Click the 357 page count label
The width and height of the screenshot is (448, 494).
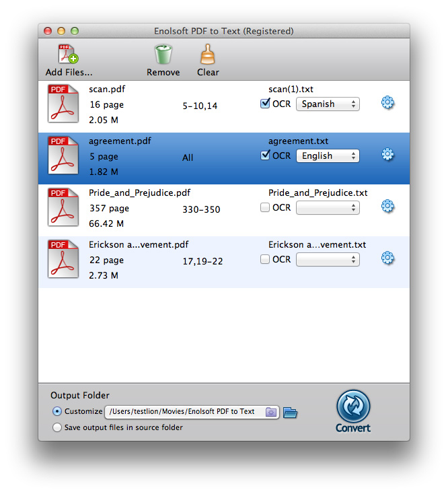click(x=109, y=208)
